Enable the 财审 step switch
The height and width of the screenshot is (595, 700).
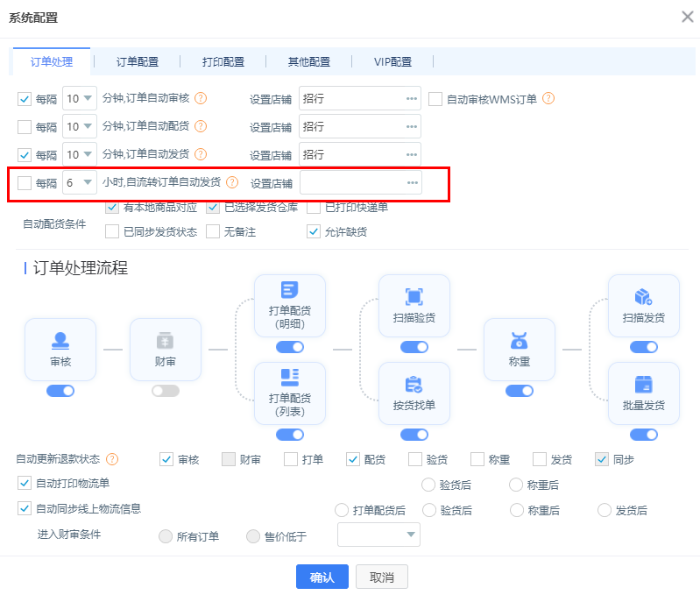click(x=166, y=391)
